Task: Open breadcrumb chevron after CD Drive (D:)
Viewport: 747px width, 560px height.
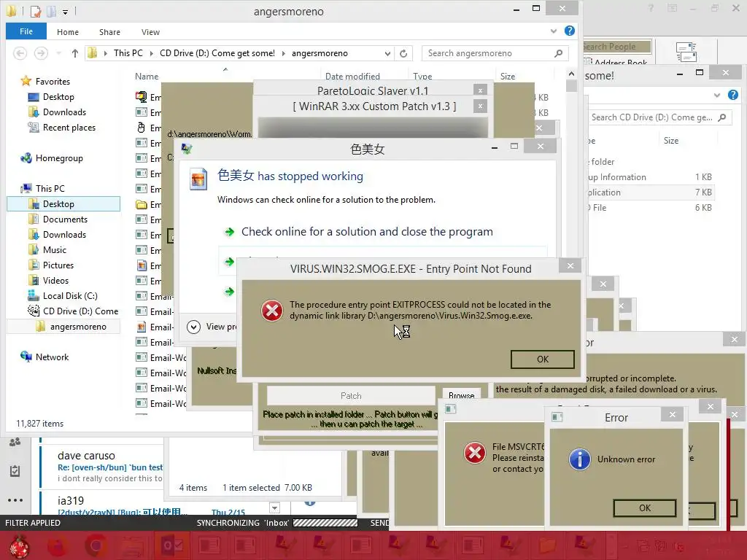Action: click(284, 53)
